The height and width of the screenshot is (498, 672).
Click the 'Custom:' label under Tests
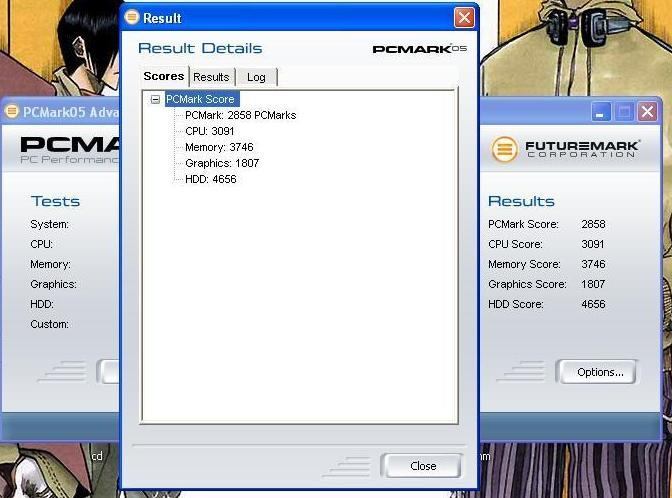(50, 324)
